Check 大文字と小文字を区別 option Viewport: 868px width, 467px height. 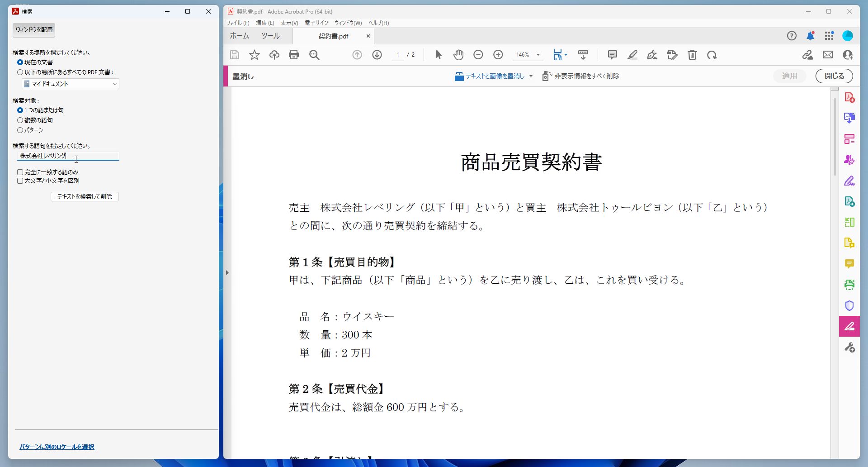20,181
